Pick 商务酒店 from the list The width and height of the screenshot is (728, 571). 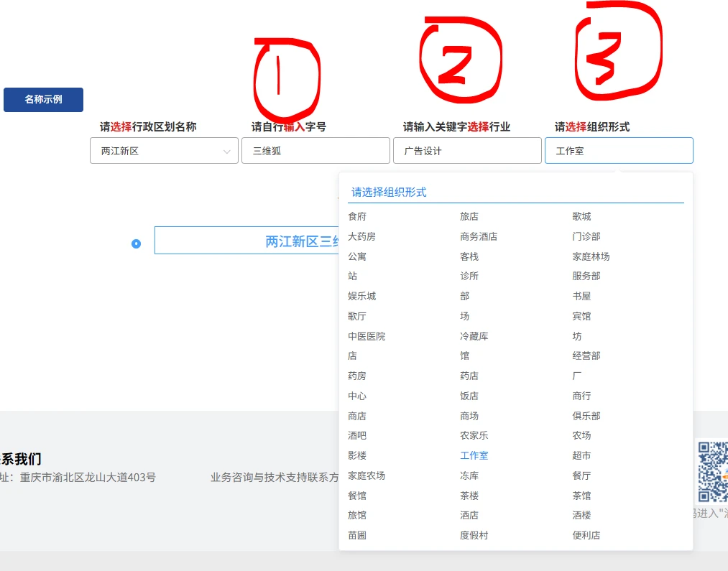[x=479, y=236]
